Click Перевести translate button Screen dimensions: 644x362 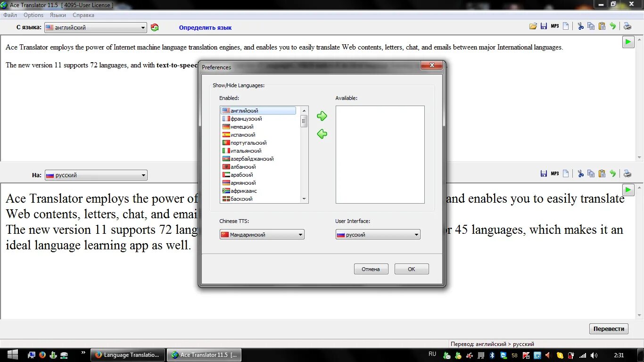[x=609, y=329]
